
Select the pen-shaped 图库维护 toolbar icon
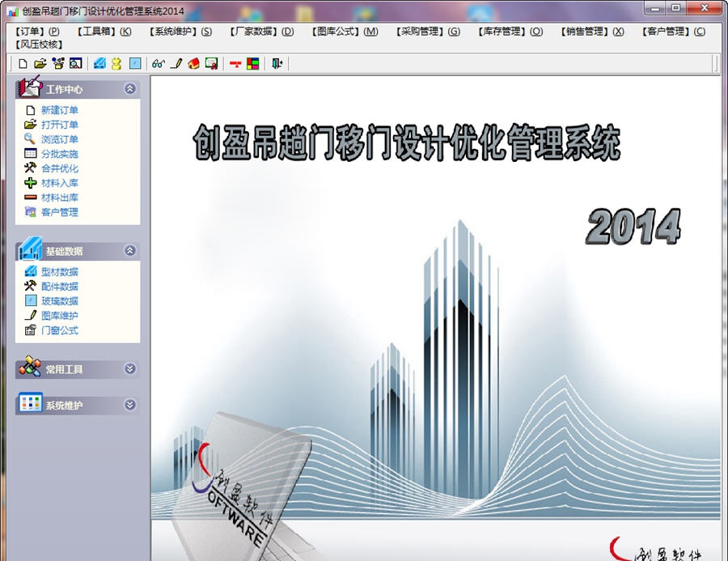coord(176,62)
